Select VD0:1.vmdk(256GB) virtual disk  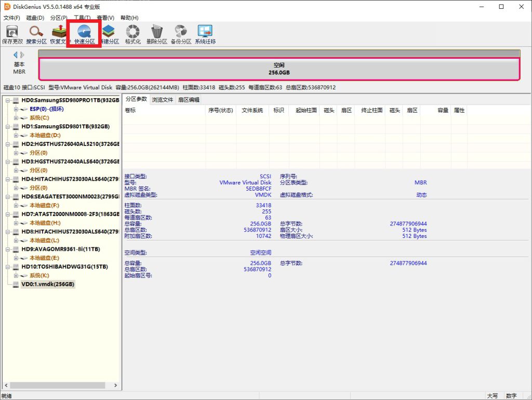click(x=48, y=284)
